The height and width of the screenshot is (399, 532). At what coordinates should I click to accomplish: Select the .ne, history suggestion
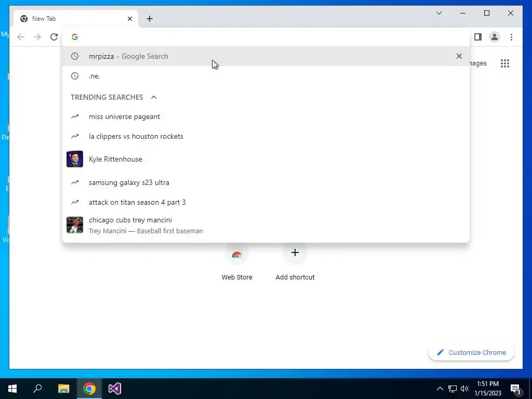(266, 76)
